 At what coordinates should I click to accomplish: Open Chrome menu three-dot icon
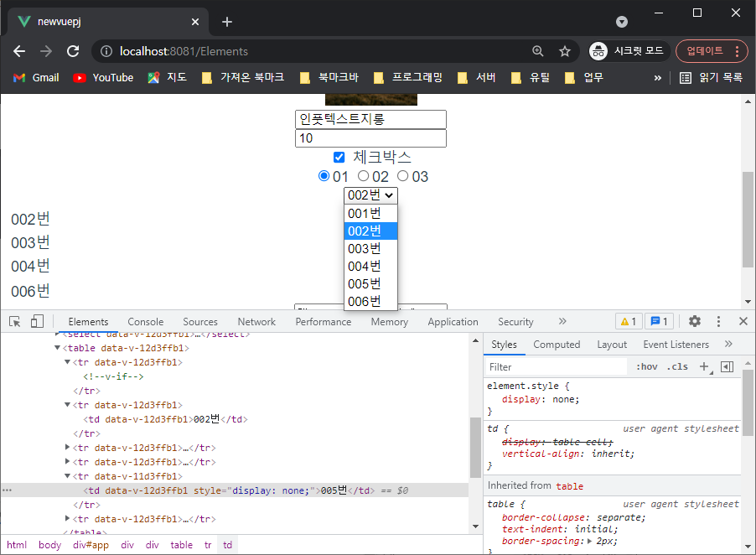[738, 51]
